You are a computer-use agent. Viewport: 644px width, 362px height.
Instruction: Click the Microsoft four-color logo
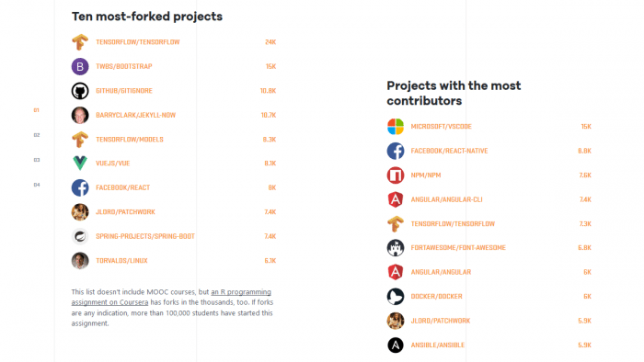coord(396,126)
